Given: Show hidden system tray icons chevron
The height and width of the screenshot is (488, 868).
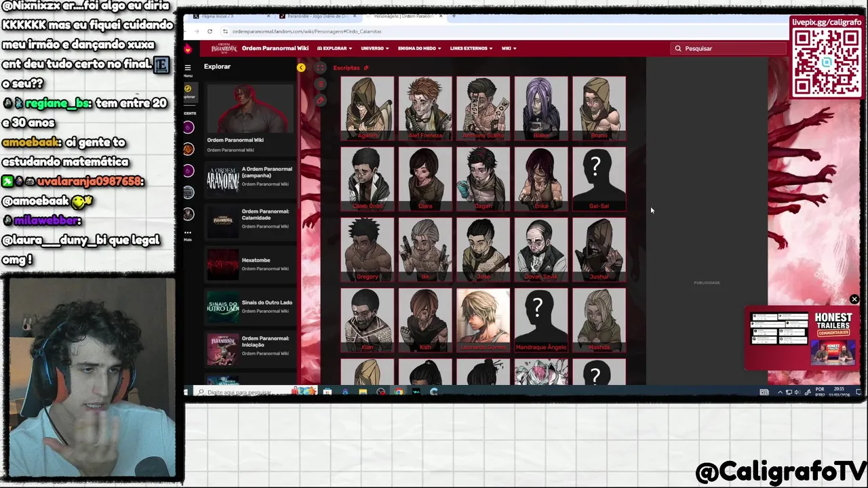Looking at the screenshot, I should pos(780,392).
